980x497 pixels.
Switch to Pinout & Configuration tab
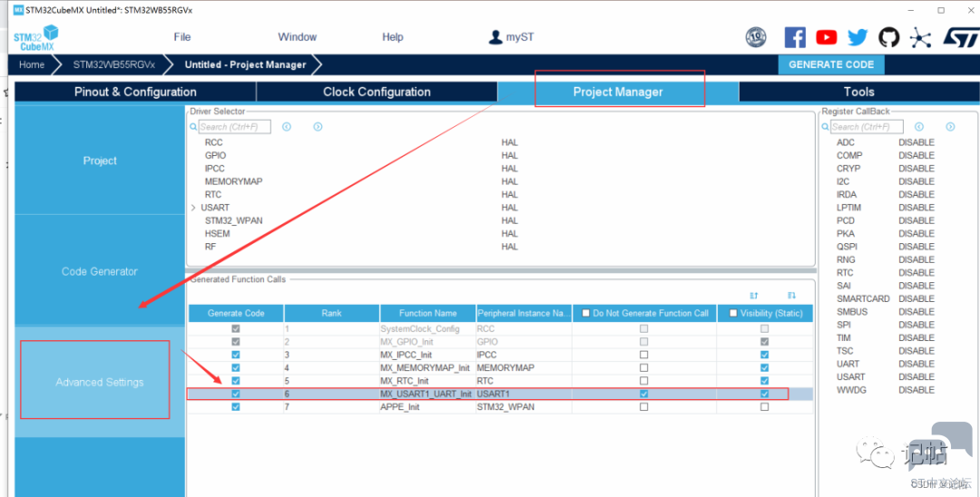[x=135, y=92]
